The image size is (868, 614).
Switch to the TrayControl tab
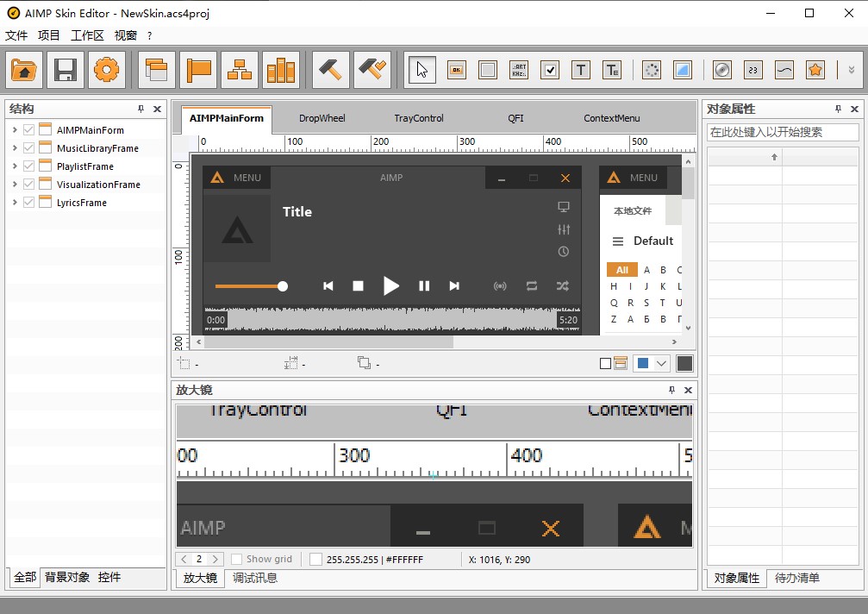[x=419, y=118]
